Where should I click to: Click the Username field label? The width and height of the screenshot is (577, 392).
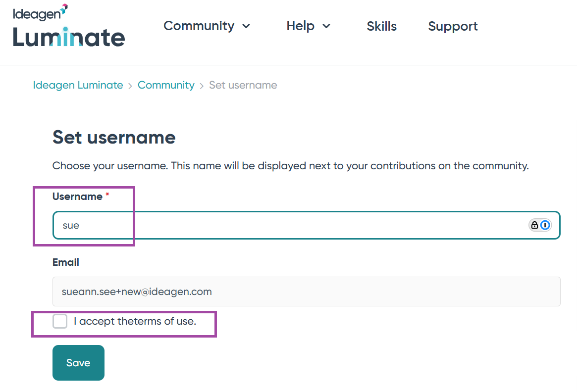coord(77,196)
